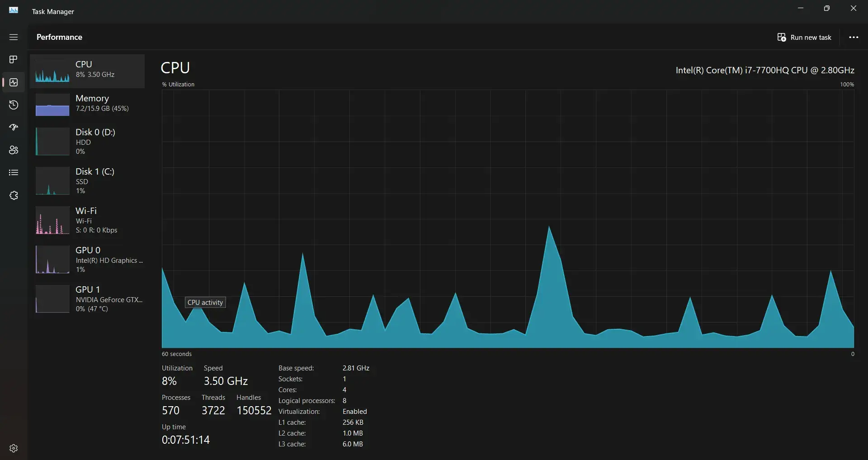This screenshot has width=868, height=460.
Task: Restore down the Task Manager window
Action: coord(827,8)
